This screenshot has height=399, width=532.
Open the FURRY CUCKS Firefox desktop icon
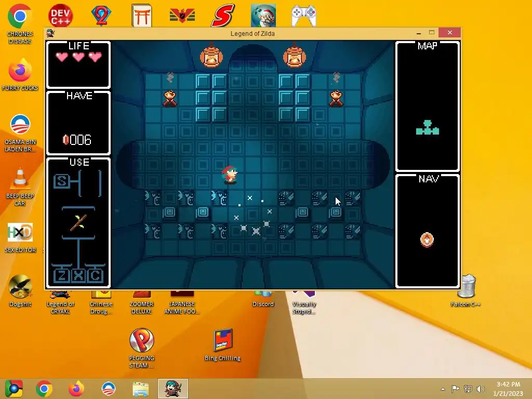coord(20,75)
